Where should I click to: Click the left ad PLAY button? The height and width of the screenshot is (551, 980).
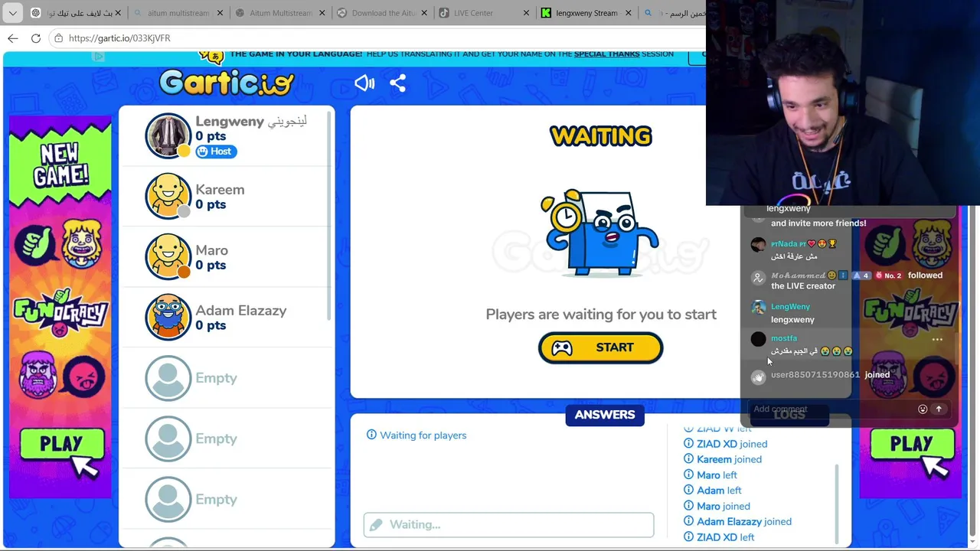tap(62, 444)
